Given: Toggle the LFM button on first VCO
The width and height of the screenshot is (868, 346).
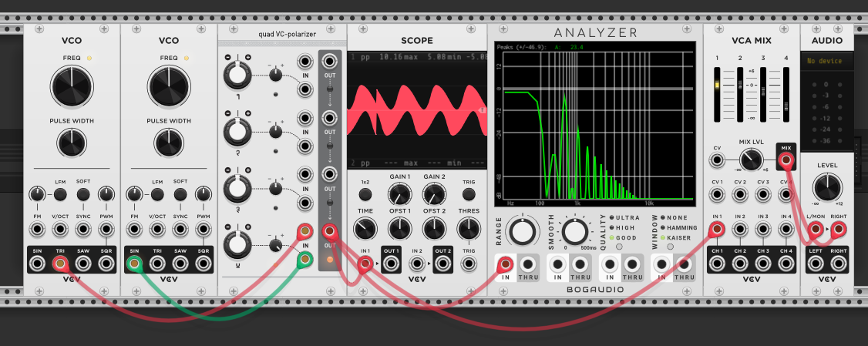Looking at the screenshot, I should tap(60, 194).
